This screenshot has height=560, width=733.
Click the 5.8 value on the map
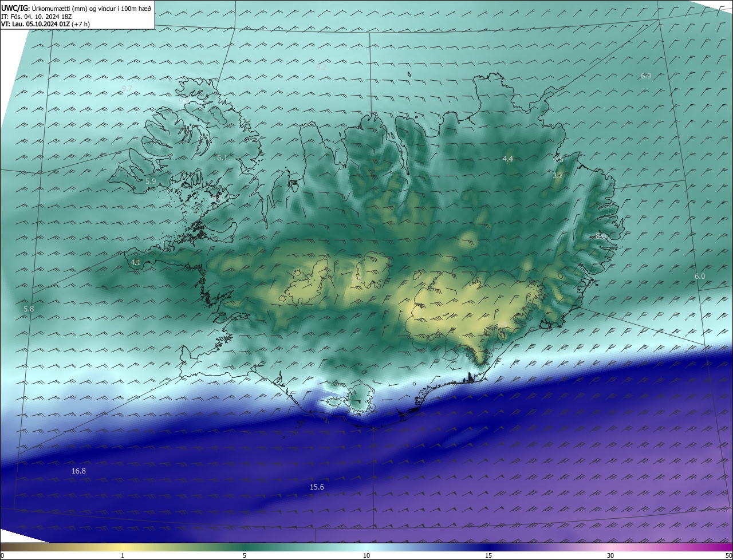(29, 309)
